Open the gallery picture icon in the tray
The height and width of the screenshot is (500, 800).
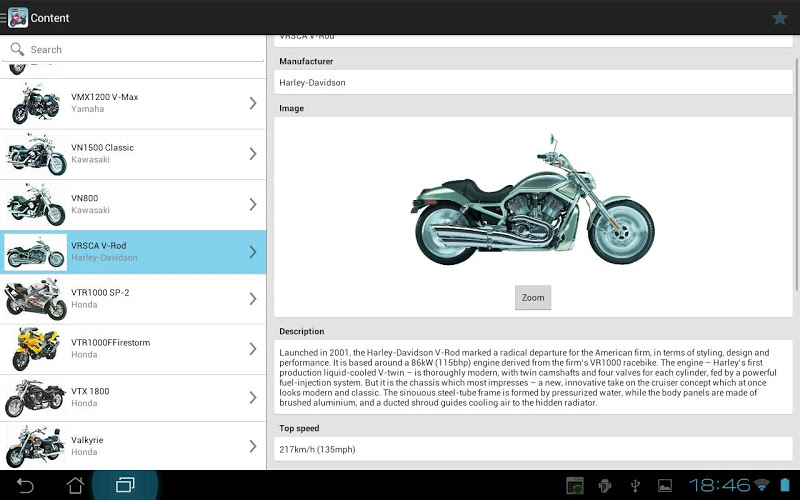(x=665, y=485)
